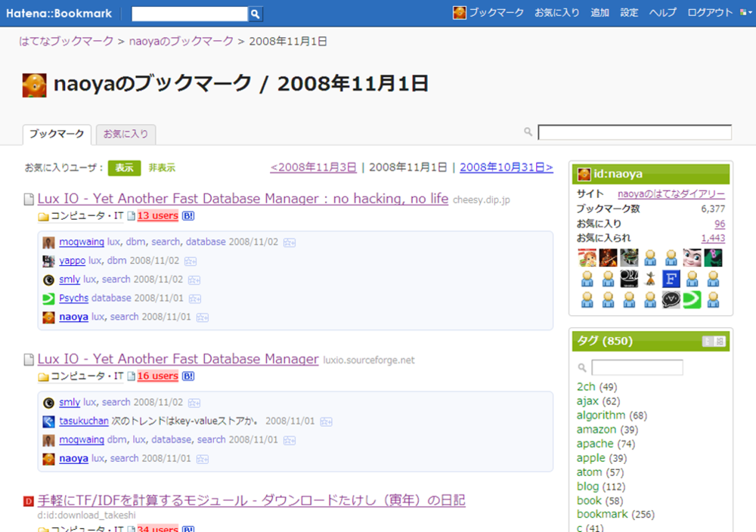This screenshot has width=756, height=532.
Task: Click the tag filter magnifier icon
Action: point(582,368)
